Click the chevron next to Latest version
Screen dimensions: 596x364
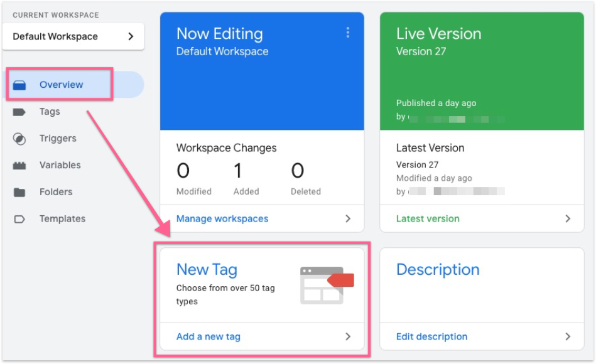[x=568, y=219]
